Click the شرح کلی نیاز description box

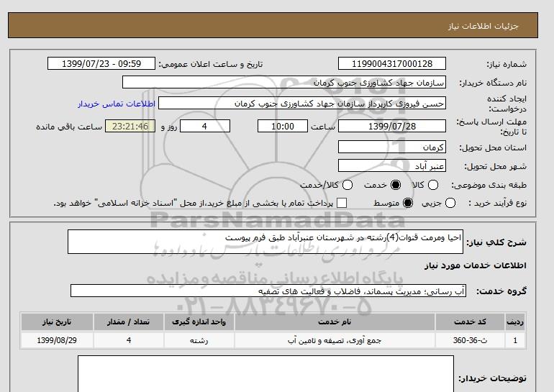(x=265, y=242)
